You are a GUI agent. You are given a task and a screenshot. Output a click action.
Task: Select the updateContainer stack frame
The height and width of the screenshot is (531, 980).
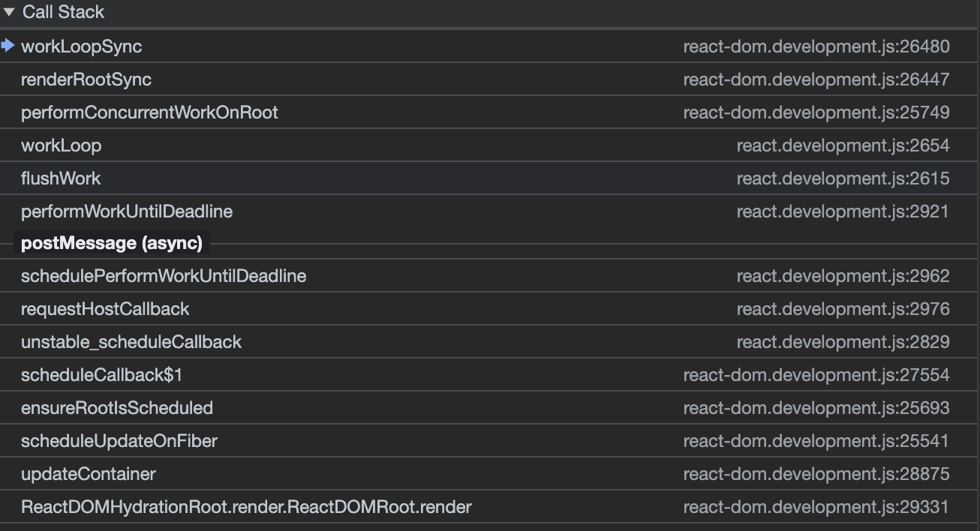[89, 473]
